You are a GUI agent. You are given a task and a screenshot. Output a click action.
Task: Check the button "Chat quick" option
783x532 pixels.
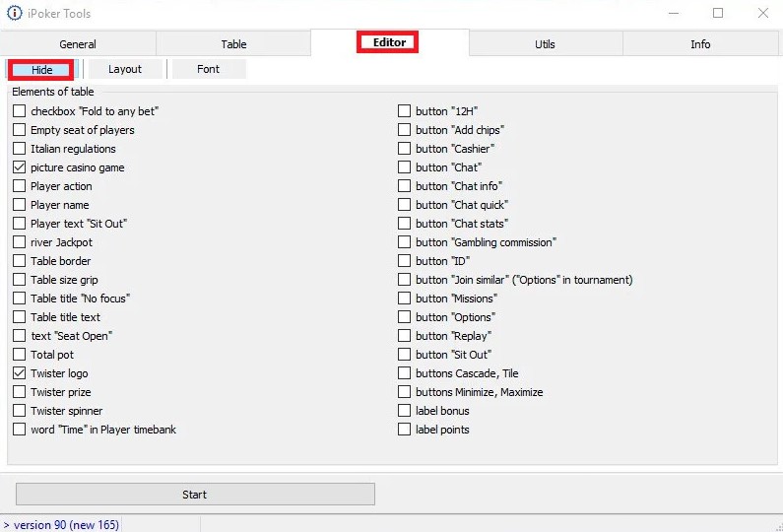coord(405,205)
